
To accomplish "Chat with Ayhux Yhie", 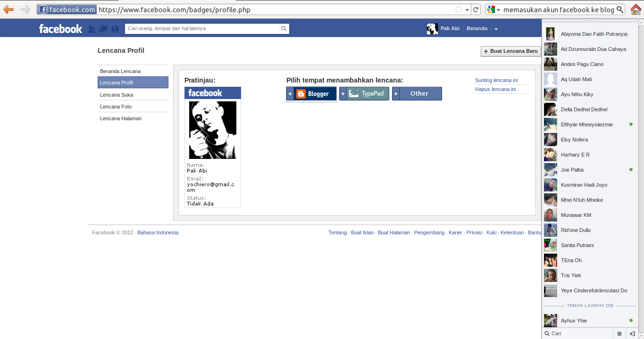I will [x=589, y=321].
